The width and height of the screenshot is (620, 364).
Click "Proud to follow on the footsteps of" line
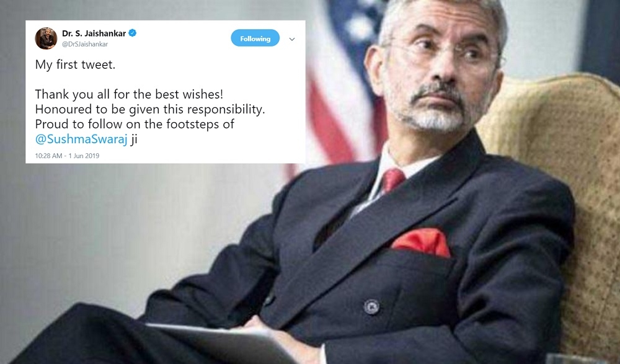(135, 124)
